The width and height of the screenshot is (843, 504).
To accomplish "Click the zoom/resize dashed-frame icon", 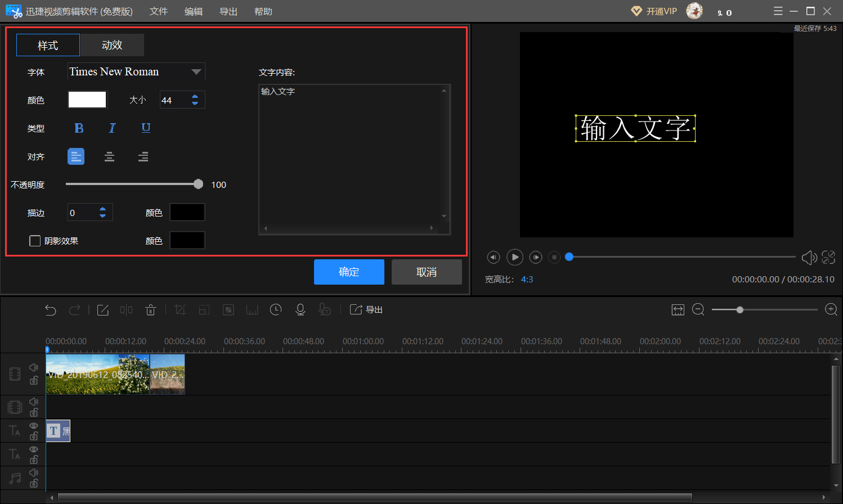I will (x=204, y=310).
